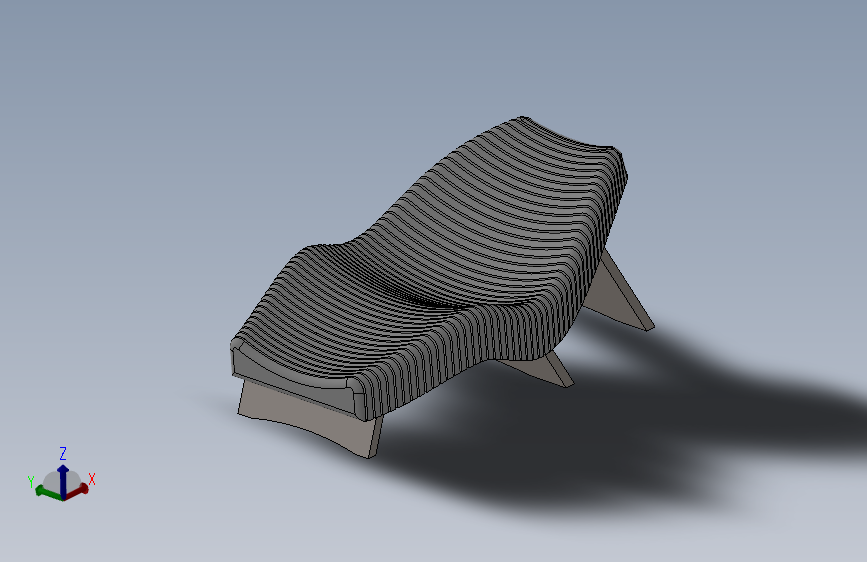Viewport: 867px width, 562px height.
Task: Click the blue Z axis arrow of the triad
Action: pos(63,480)
